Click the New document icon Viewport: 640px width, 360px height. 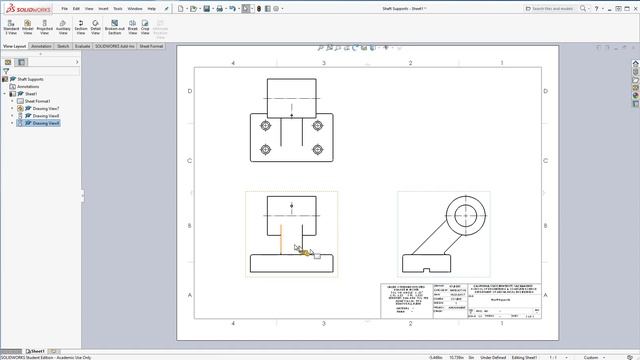click(180, 8)
